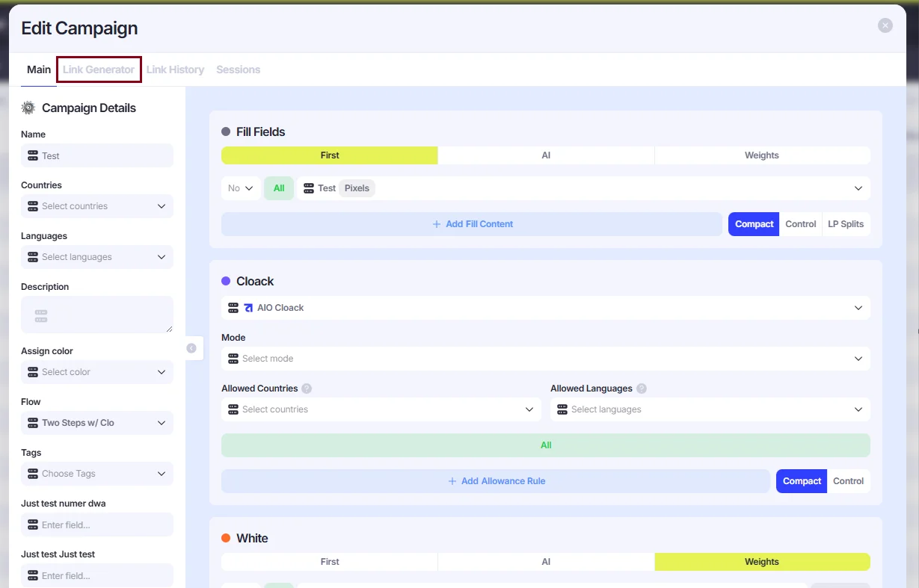Close the Edit Campaign dialog
Screen dimensions: 919x588
pos(885,25)
